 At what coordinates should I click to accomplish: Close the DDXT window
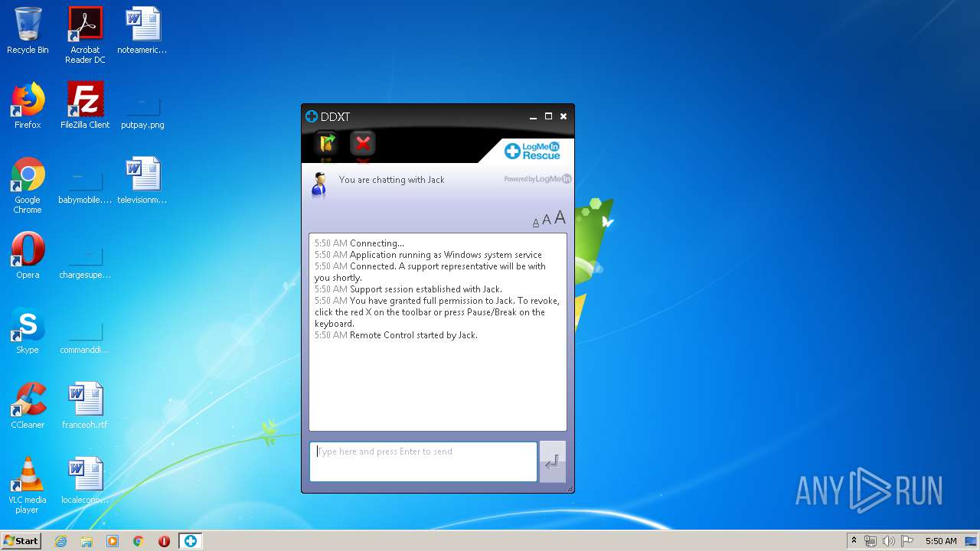tap(563, 116)
